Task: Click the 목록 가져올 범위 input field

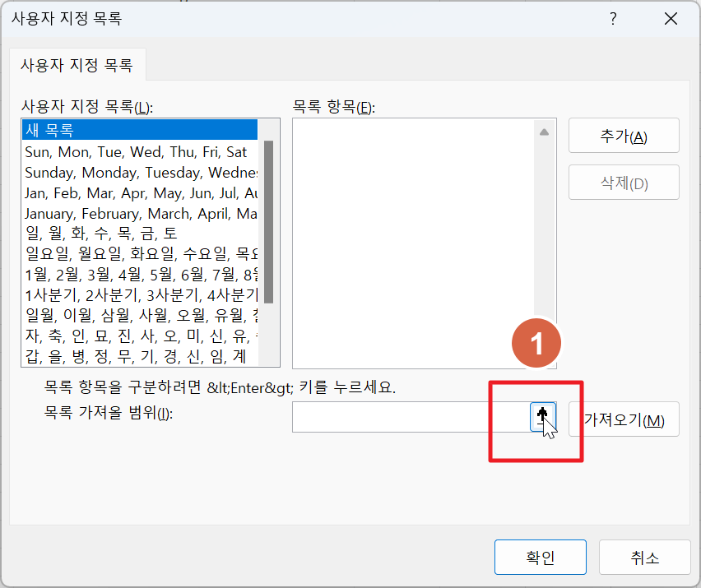Action: click(403, 417)
